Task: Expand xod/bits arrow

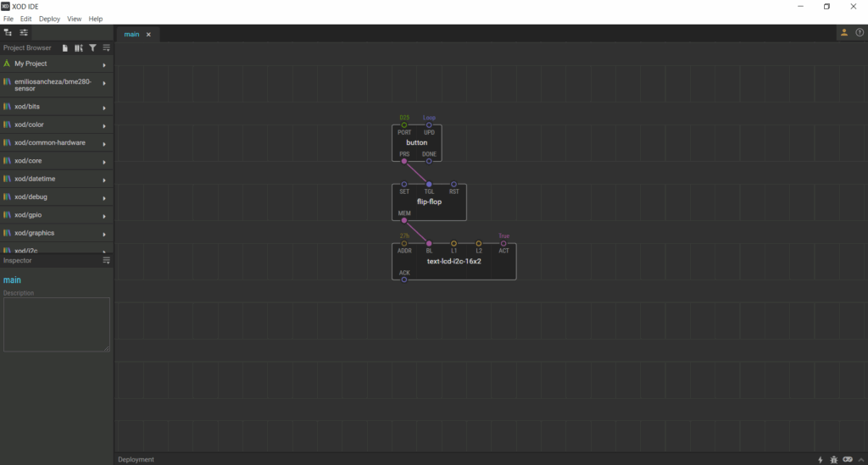Action: 104,108
